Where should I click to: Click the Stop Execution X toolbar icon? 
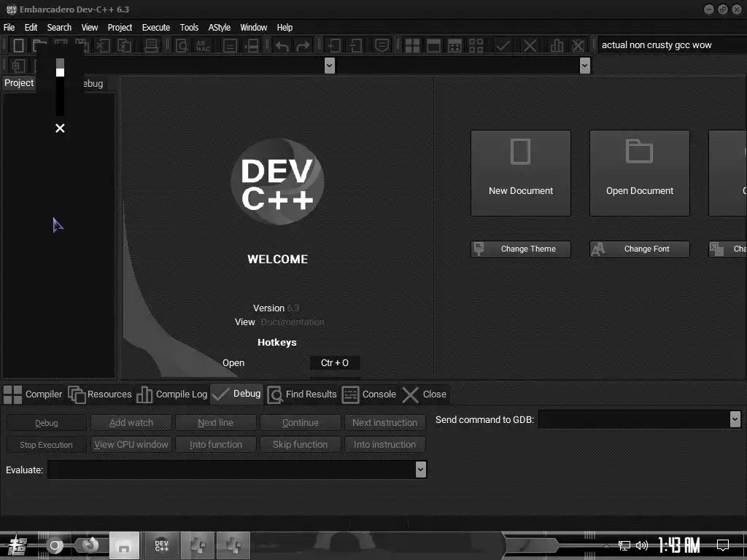coord(530,46)
